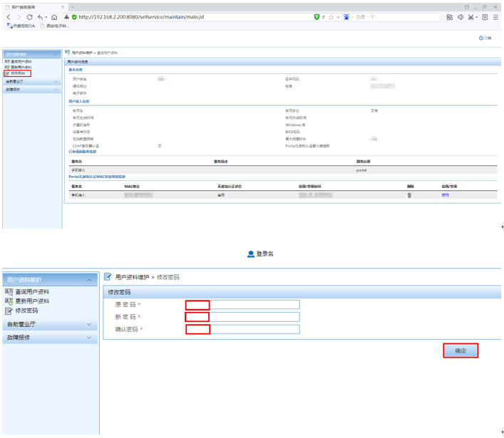Go to browser home page icon
This screenshot has height=438, width=504.
[x=54, y=17]
